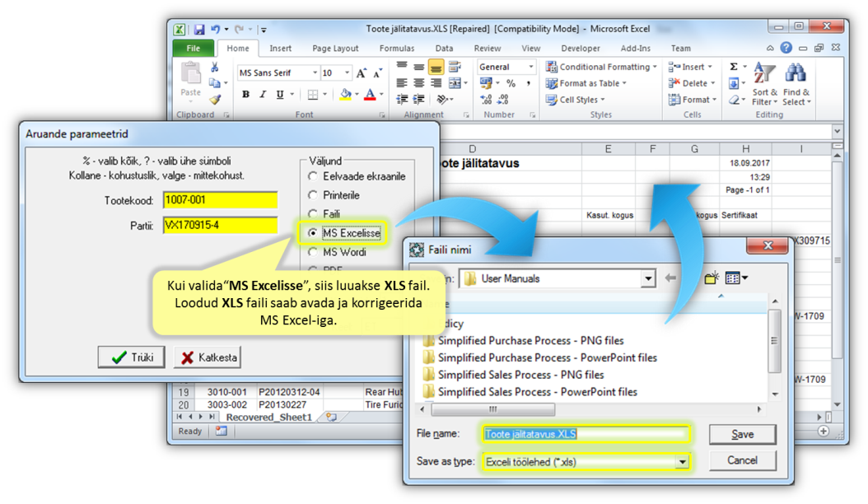Select the MS Wordi output option

point(313,252)
